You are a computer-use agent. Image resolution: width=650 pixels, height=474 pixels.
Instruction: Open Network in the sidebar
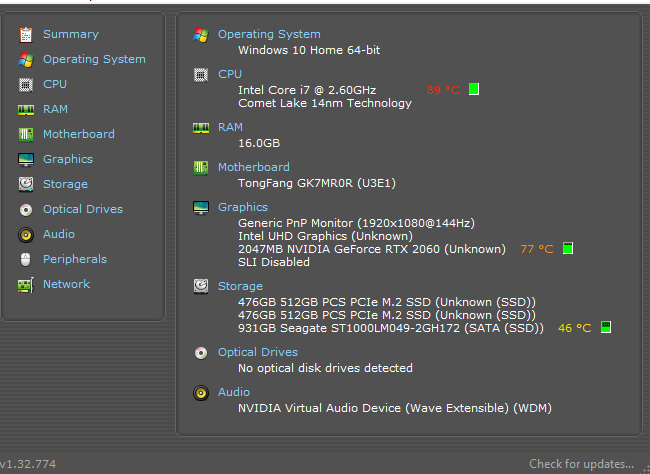click(66, 284)
